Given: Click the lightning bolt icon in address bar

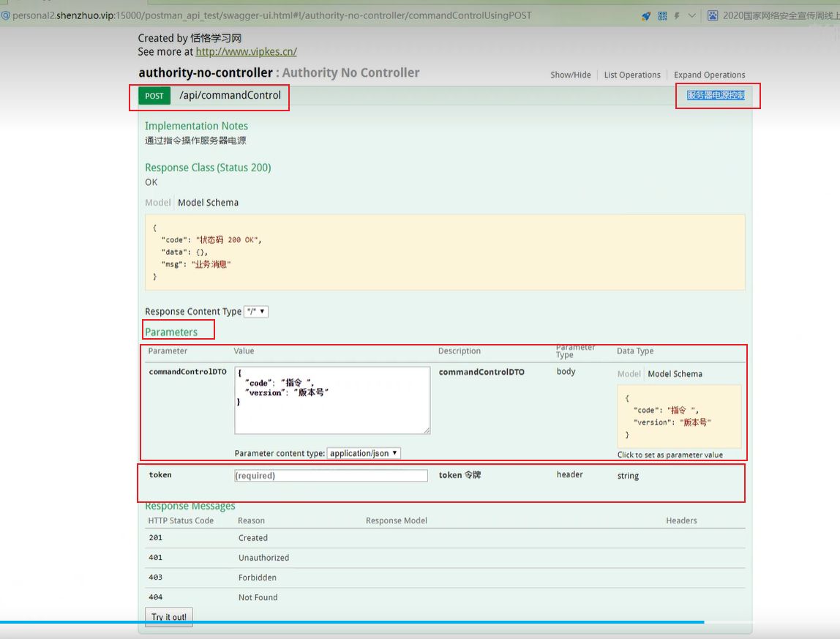Looking at the screenshot, I should (677, 15).
